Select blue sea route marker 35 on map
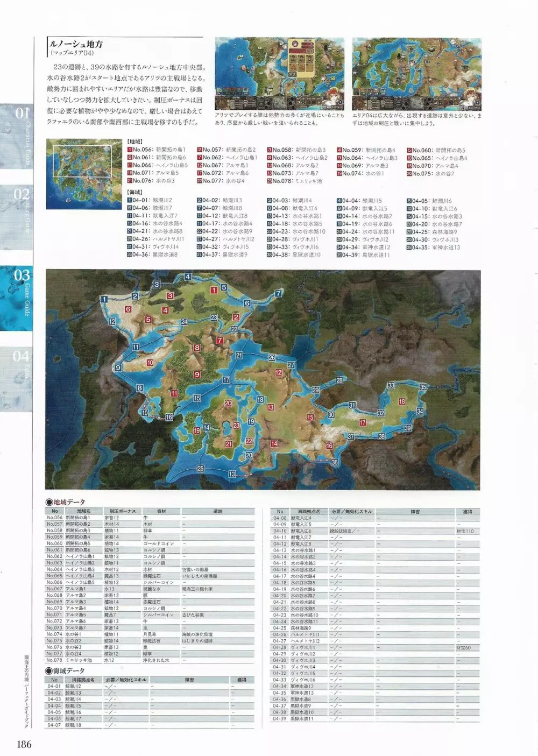Image resolution: width=538 pixels, height=756 pixels. coord(423,387)
